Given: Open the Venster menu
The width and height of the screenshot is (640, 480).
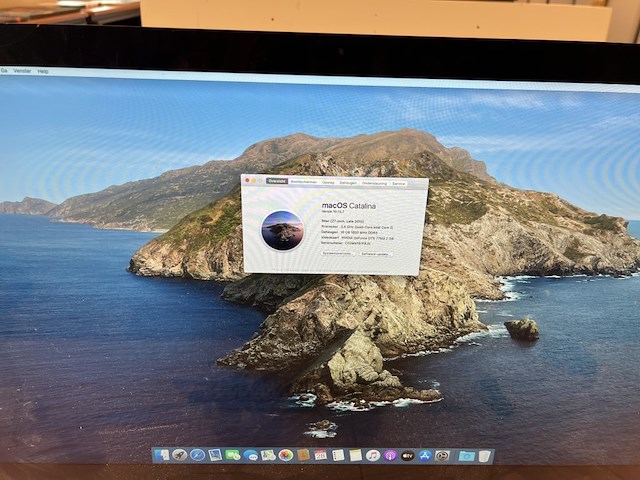Looking at the screenshot, I should [x=21, y=72].
